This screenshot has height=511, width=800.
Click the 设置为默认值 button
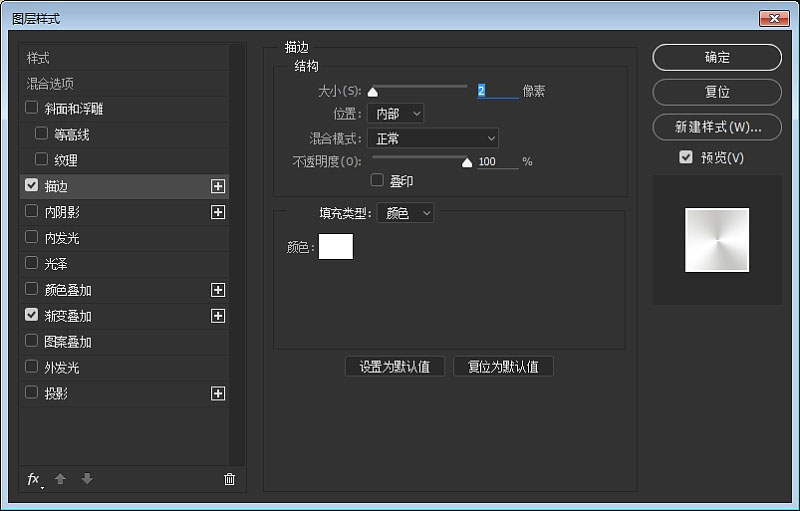pos(395,367)
